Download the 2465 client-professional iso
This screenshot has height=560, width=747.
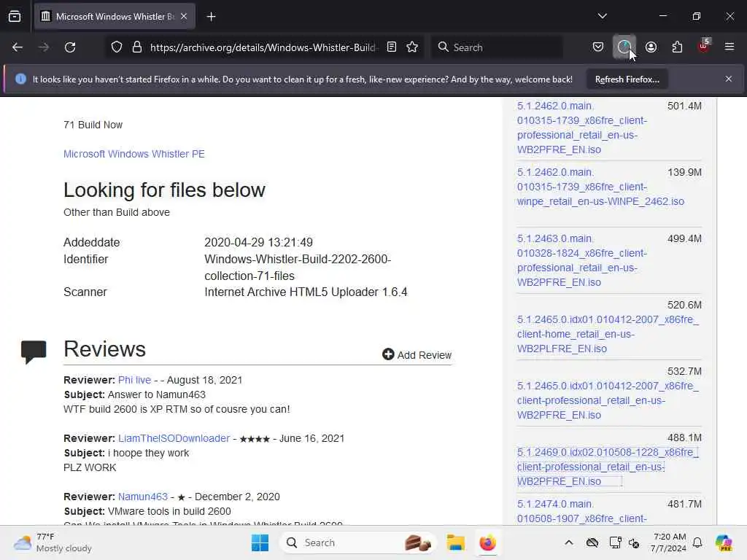coord(608,400)
